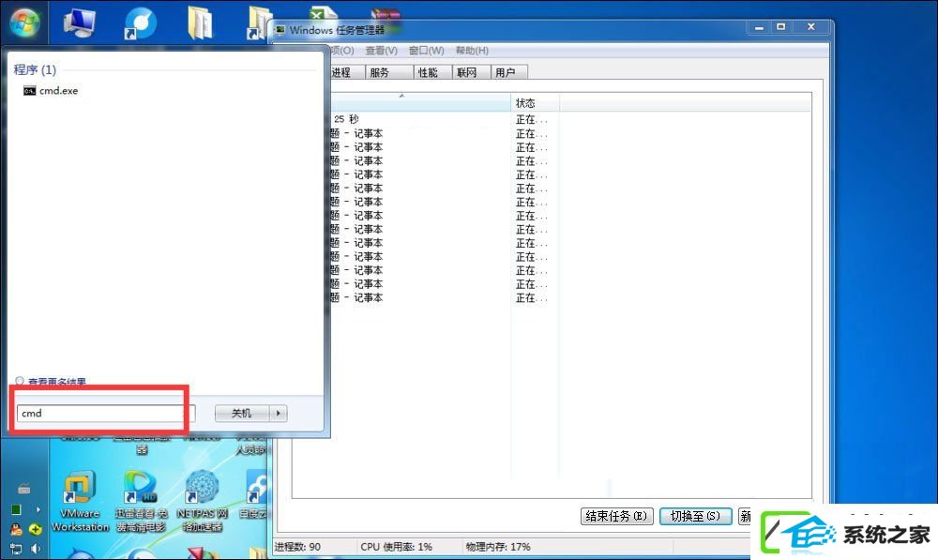The height and width of the screenshot is (560, 938).
Task: Click the 程序 (1) results header
Action: pos(35,70)
